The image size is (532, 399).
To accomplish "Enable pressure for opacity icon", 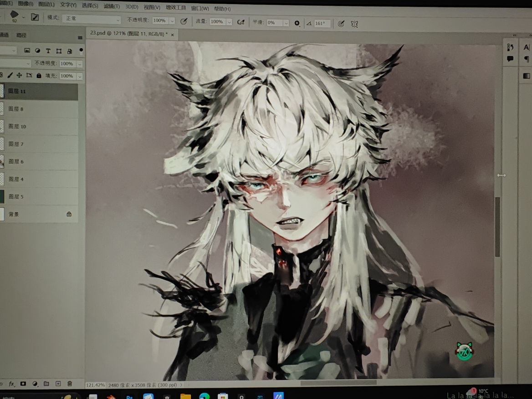I will coord(184,21).
